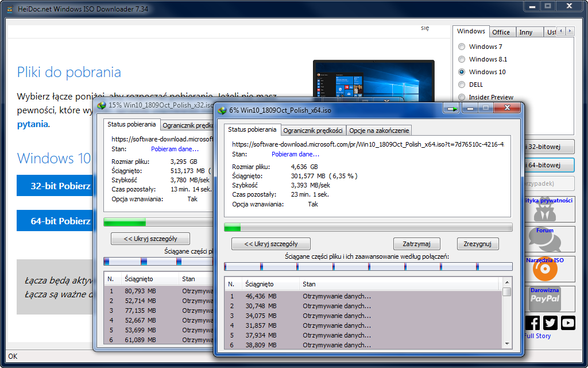Viewport: 588px width, 368px height.
Task: Switch to the Windows tab
Action: coord(471,31)
